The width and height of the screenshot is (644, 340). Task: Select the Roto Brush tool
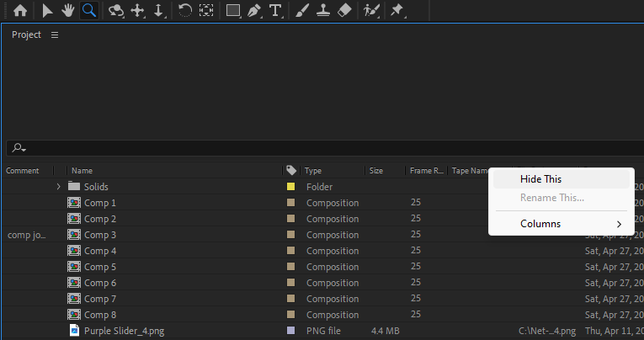(371, 11)
